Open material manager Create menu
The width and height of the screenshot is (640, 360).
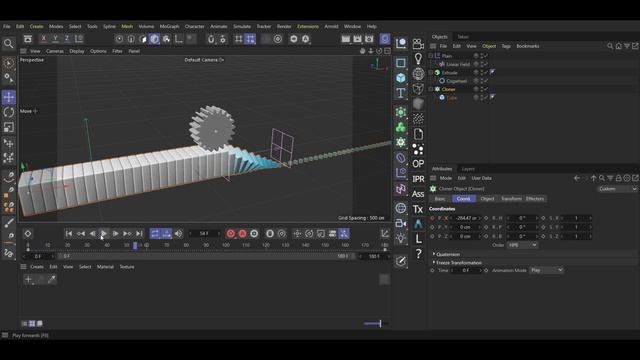[37, 267]
